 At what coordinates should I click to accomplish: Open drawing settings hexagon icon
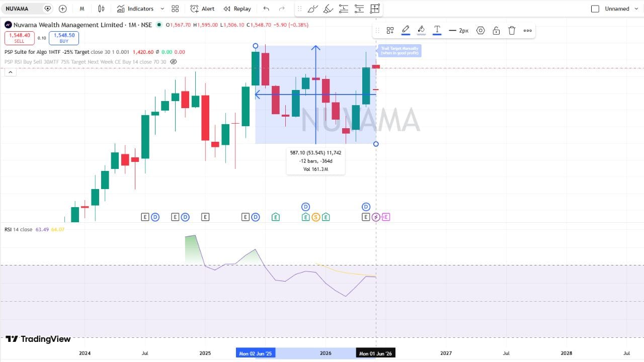(480, 31)
